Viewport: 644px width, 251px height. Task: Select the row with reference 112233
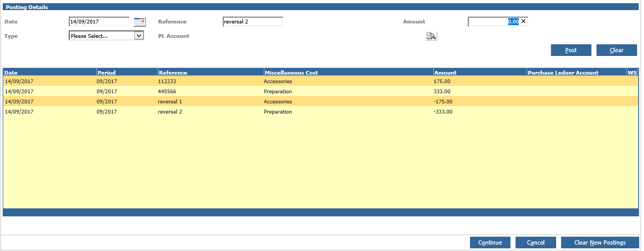tap(321, 82)
